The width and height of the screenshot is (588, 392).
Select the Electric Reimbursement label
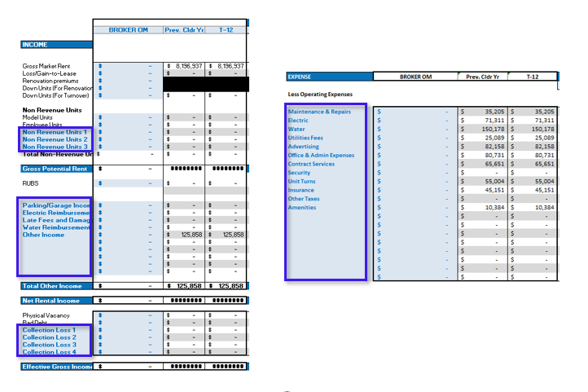coord(56,213)
